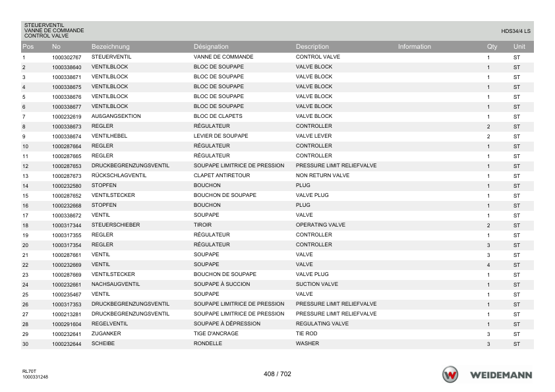Image resolution: width=555 pixels, height=392 pixels.
Task: Click document number 1000331248 in footer
Action: click(x=35, y=377)
